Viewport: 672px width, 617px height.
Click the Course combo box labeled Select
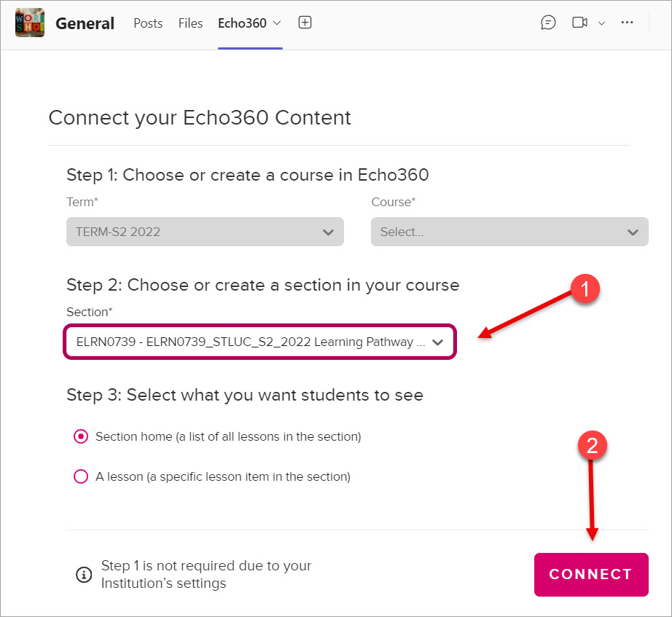509,232
